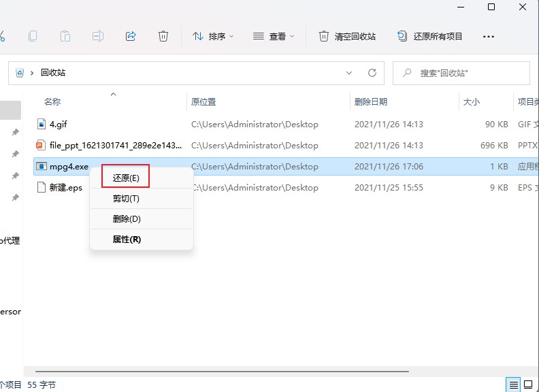Sort by the 原位置 column header

pos(203,102)
